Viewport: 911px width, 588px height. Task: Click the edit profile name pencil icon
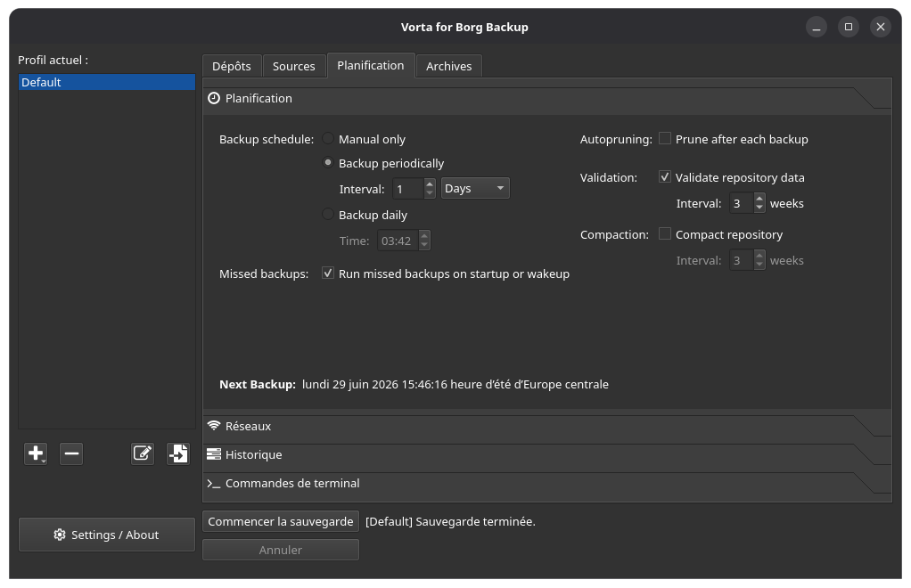tap(143, 453)
